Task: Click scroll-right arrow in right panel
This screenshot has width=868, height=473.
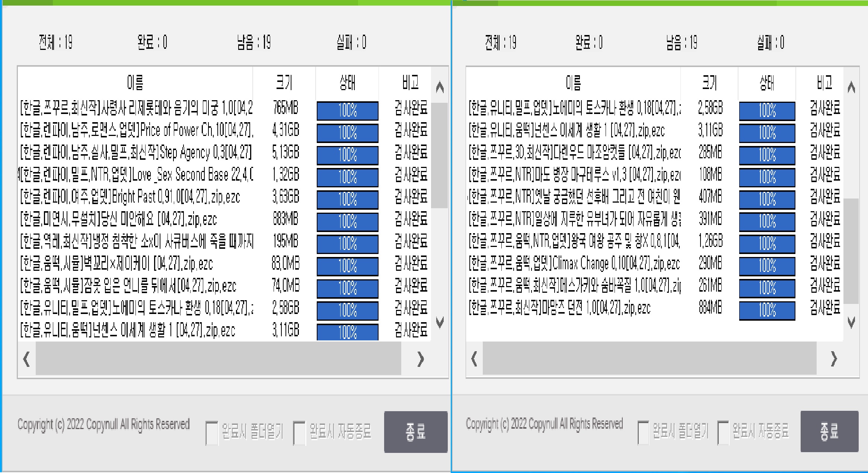Action: click(x=834, y=359)
